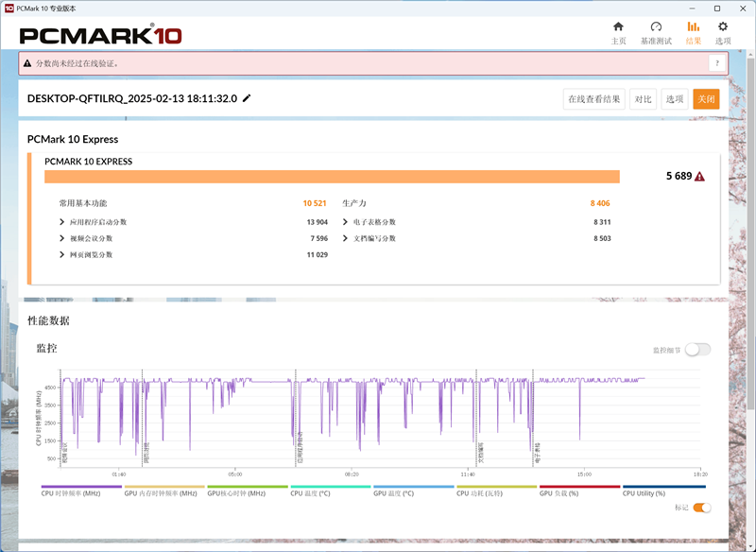Click the view results online (在线查看结果) button
The width and height of the screenshot is (756, 552).
tap(593, 99)
